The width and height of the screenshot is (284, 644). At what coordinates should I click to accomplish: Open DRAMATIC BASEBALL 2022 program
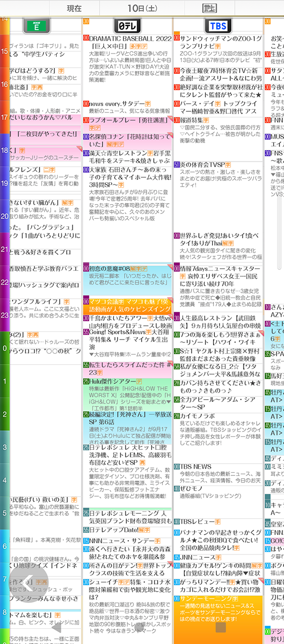127,67
